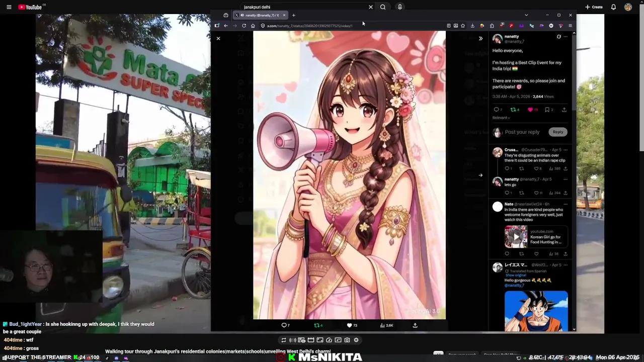Open more options on the Goku image reply
This screenshot has height=362, width=644.
point(566,264)
